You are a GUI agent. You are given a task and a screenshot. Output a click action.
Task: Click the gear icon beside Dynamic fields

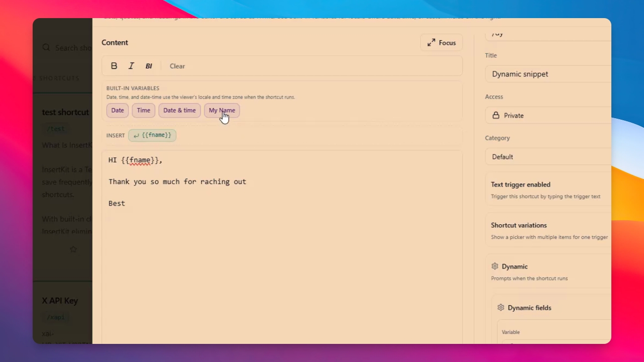pos(501,308)
